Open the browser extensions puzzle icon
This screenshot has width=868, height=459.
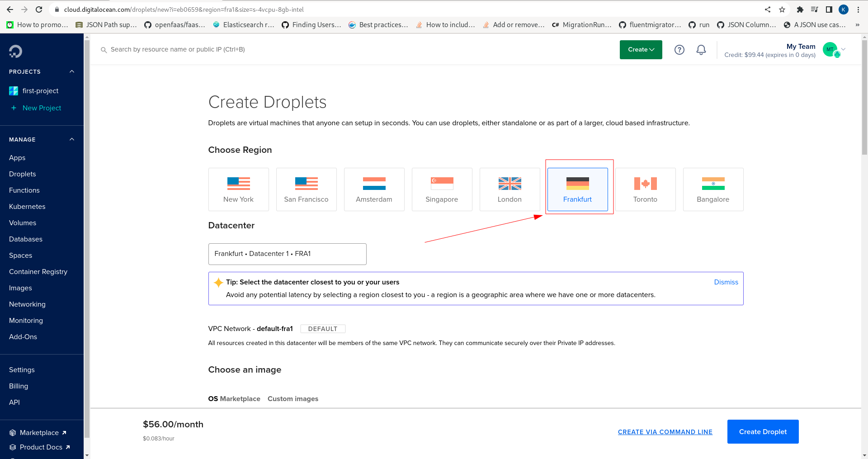click(x=800, y=9)
